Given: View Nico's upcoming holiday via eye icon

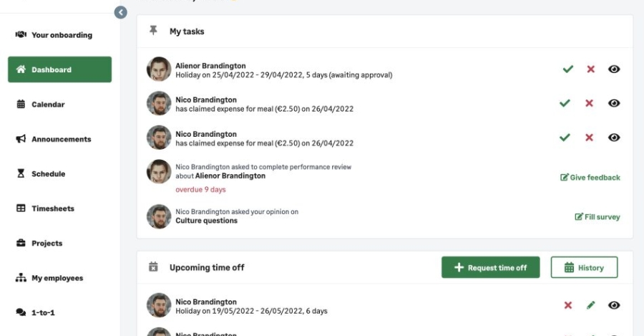Looking at the screenshot, I should tap(614, 305).
